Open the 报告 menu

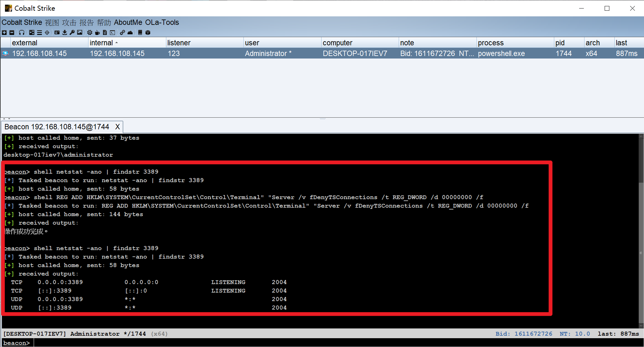click(x=87, y=22)
